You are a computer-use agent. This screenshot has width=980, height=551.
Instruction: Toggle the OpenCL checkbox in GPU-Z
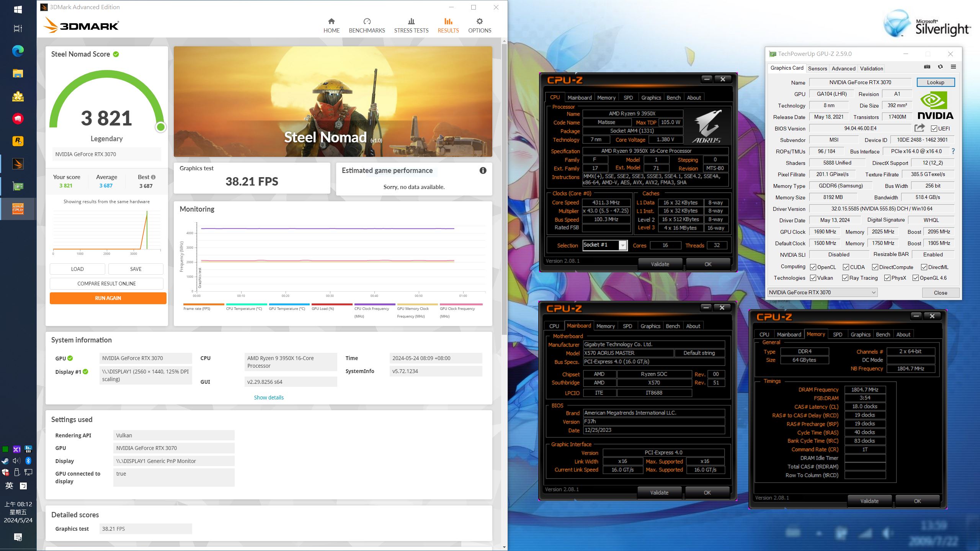(x=813, y=267)
